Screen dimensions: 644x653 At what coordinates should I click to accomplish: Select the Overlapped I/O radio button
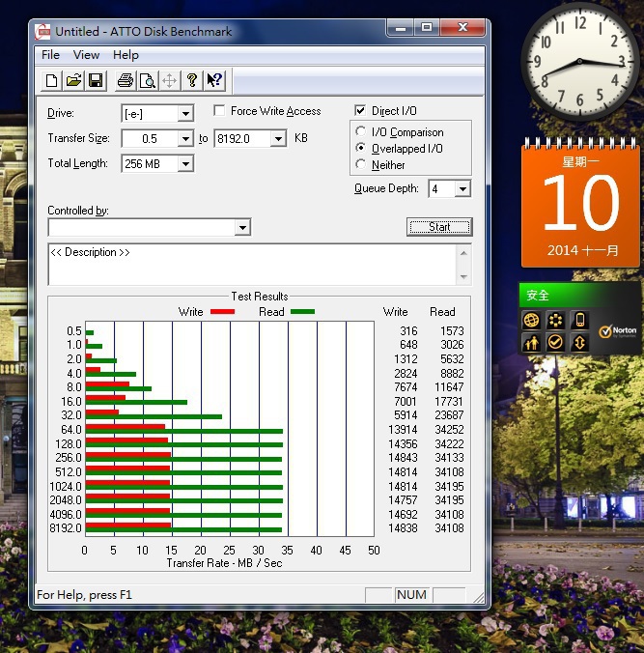pos(361,148)
